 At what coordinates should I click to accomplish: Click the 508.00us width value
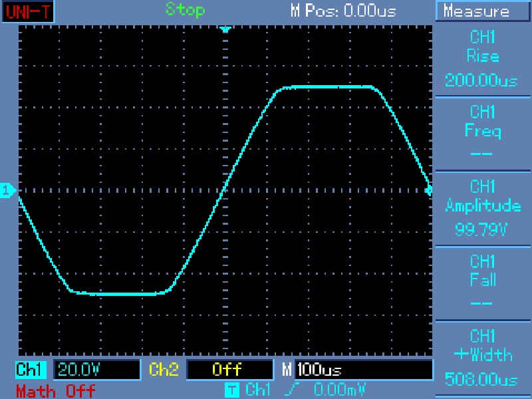coord(481,379)
